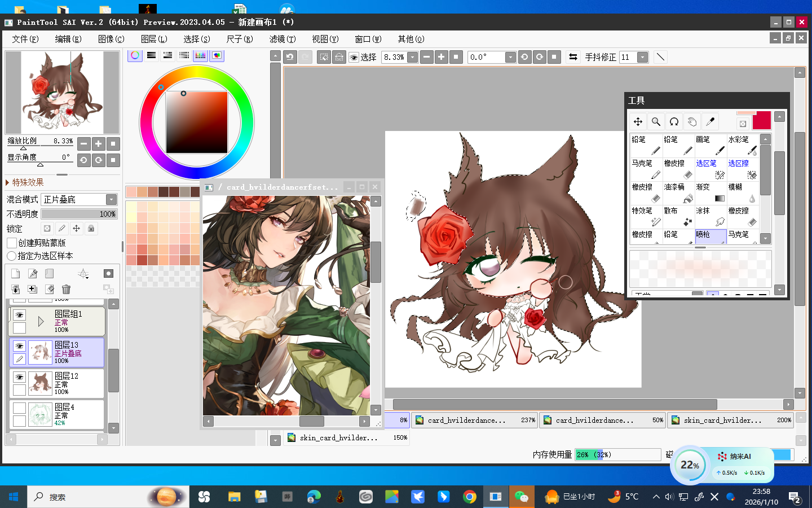Pick the 水彩笔 watercolor brush
Image resolution: width=812 pixels, height=508 pixels.
[743, 145]
